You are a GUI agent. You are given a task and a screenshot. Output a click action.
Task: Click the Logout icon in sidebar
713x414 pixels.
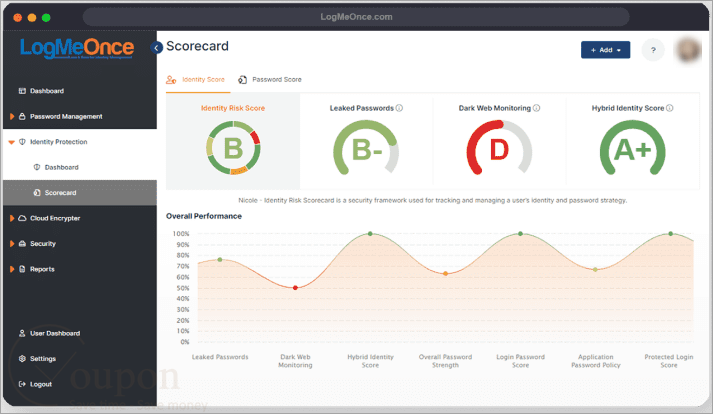click(x=22, y=384)
